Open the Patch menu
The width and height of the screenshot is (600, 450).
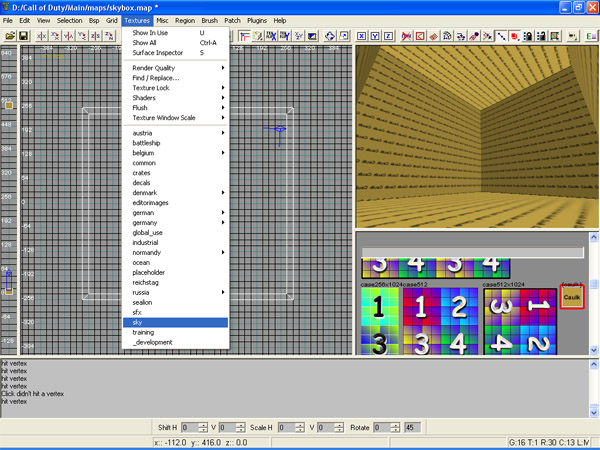[232, 20]
